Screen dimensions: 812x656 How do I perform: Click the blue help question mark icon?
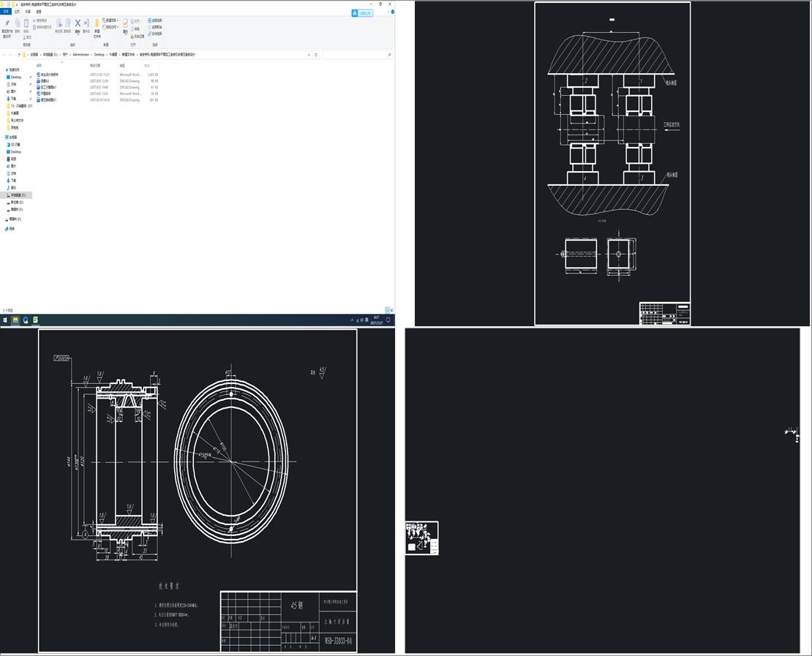click(393, 12)
